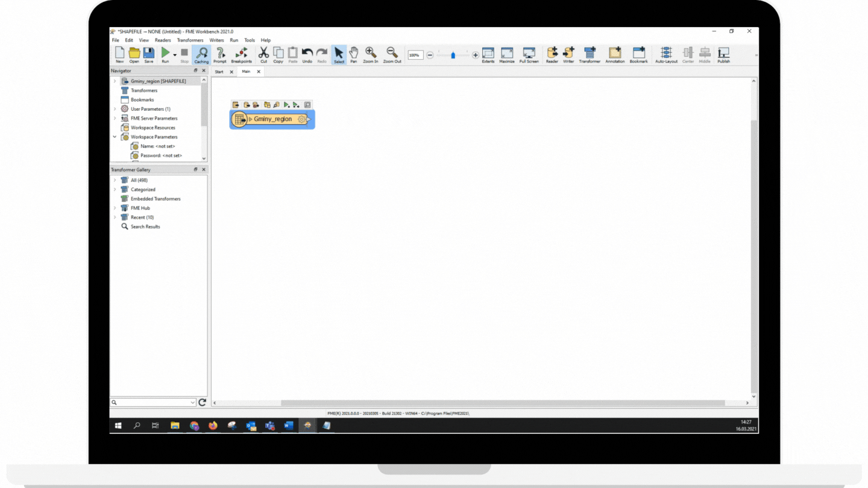This screenshot has width=868, height=488.
Task: Click the Gminy_region reader table icon
Action: [239, 119]
